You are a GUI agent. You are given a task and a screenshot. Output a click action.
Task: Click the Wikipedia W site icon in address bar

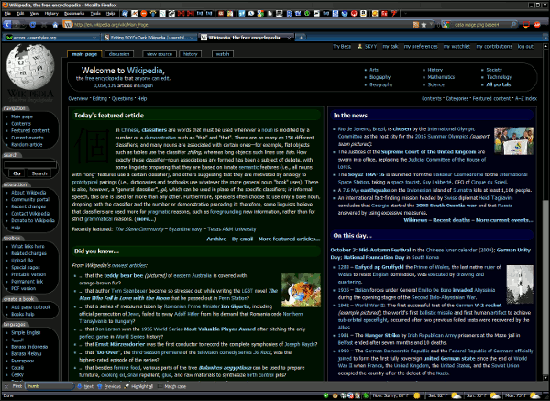tap(68, 25)
